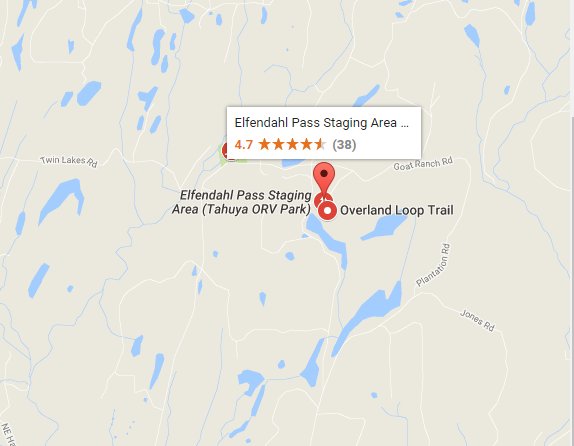574x446 pixels.
Task: Select the italic Elfendahl Pass Staging Area map label
Action: point(242,202)
